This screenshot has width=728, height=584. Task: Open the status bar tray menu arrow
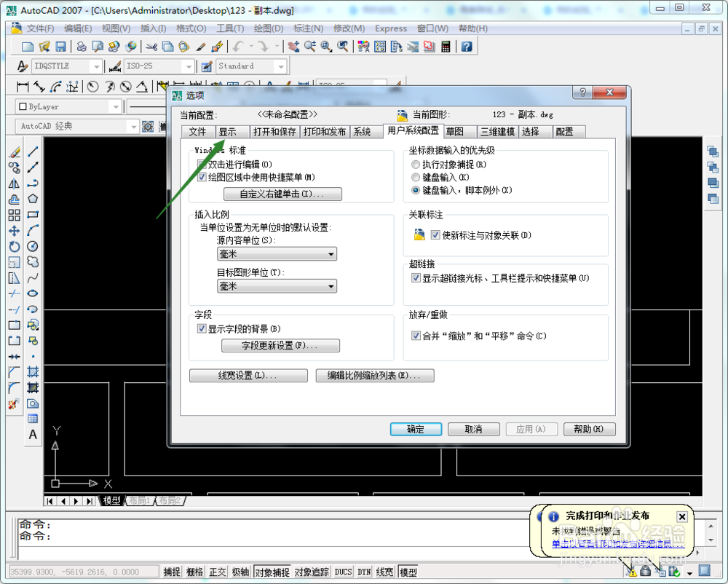pyautogui.click(x=690, y=573)
